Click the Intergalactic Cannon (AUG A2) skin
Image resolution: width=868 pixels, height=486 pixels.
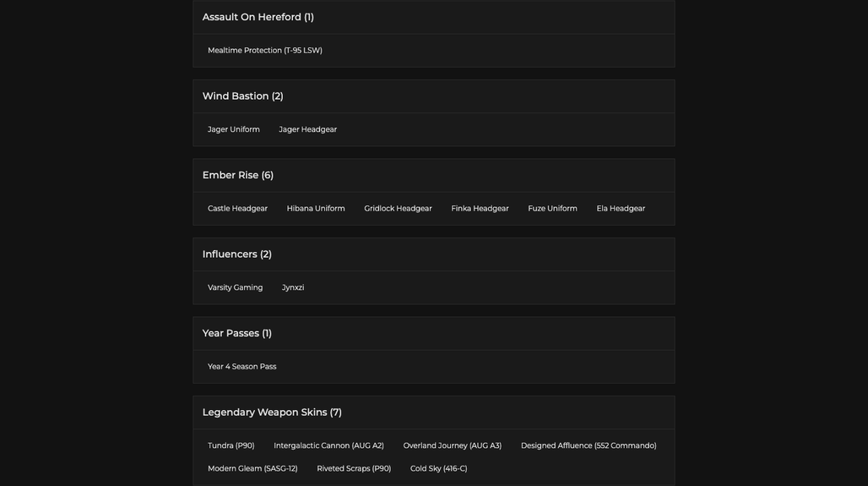(328, 445)
